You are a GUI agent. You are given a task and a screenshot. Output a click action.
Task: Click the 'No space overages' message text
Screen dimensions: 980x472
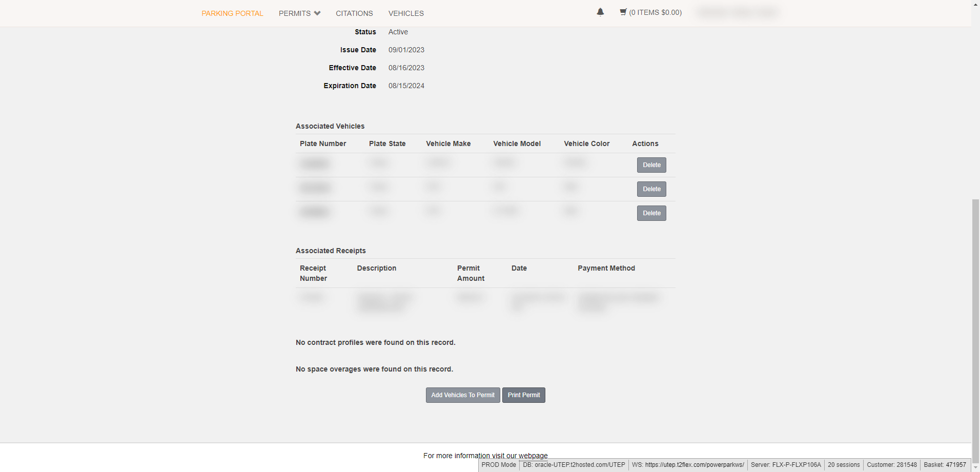(x=375, y=369)
